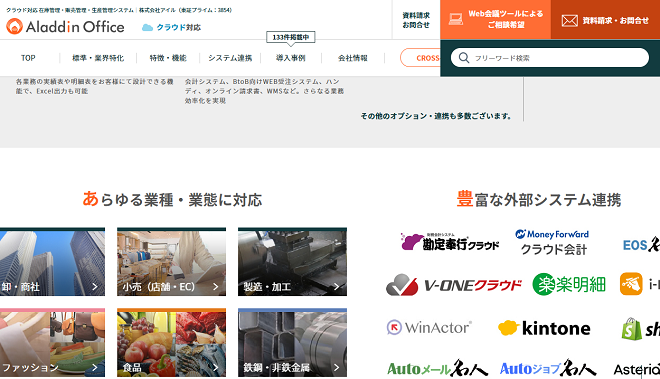Open the 食品 industry tile
The width and height of the screenshot is (660, 379).
171,342
